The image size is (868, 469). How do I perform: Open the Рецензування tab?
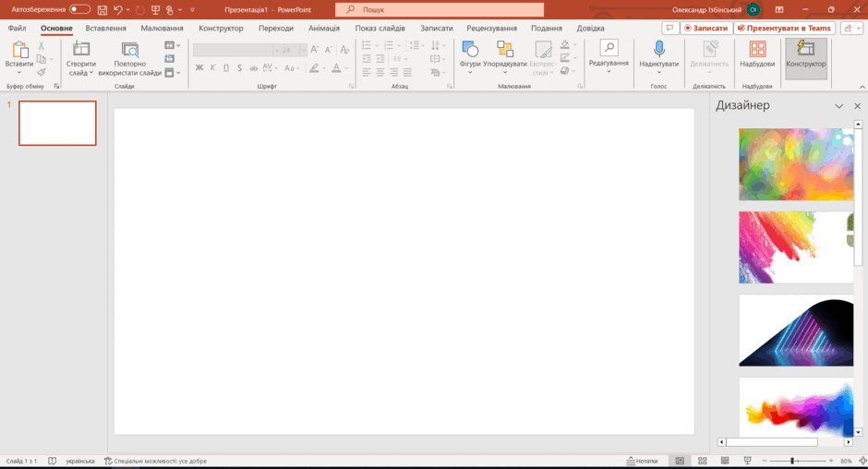coord(491,29)
